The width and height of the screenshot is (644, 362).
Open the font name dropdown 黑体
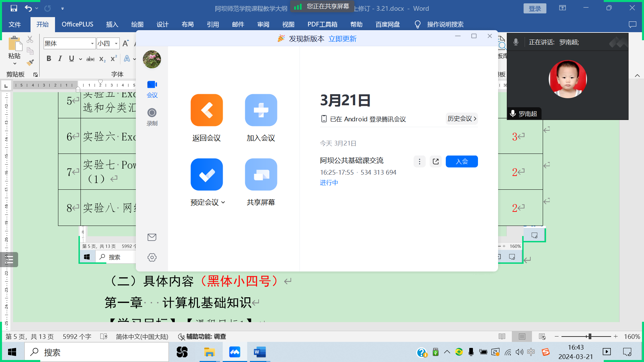click(x=92, y=44)
